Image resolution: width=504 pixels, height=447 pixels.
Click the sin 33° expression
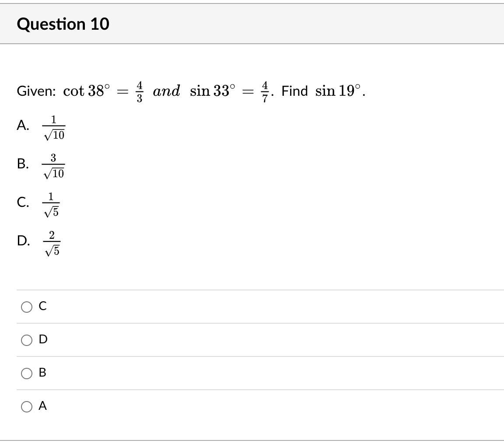pos(213,91)
